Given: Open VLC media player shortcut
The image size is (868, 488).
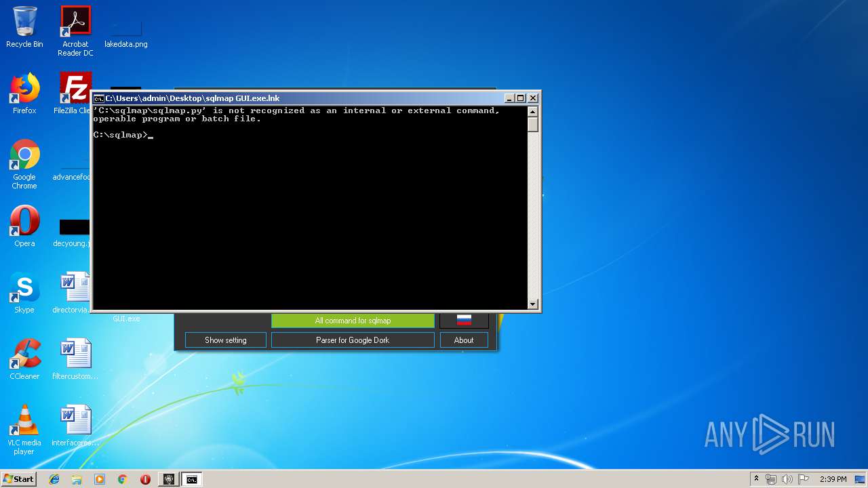Looking at the screenshot, I should pos(24,430).
